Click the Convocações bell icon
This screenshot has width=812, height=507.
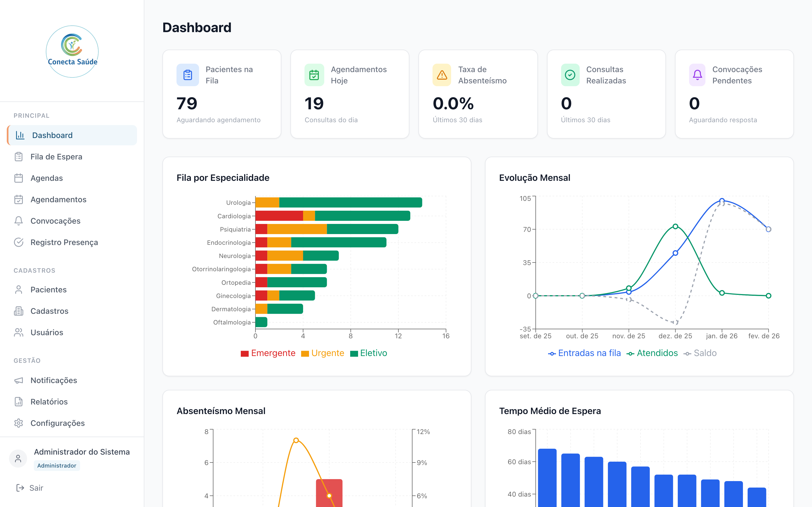tap(19, 221)
